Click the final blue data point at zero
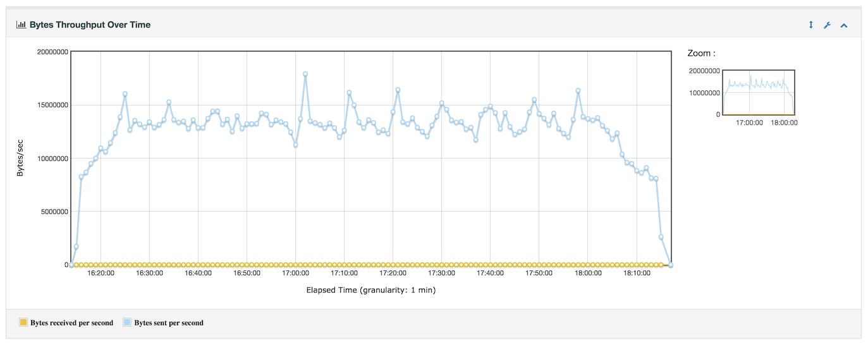Viewport: 868px width, 343px height. coord(670,265)
